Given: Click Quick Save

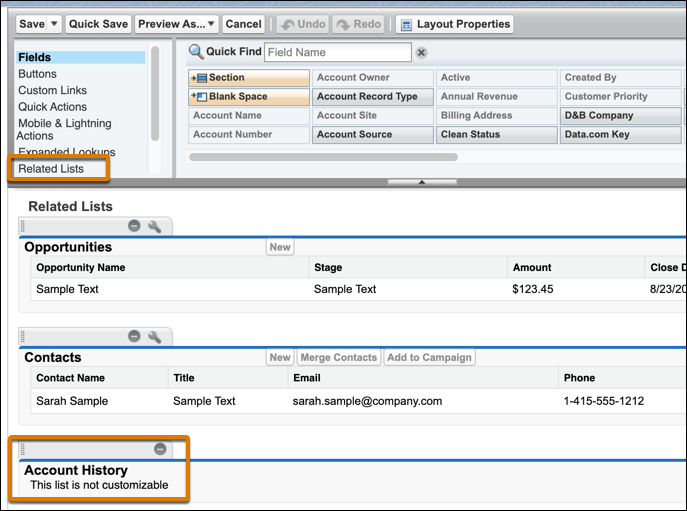Looking at the screenshot, I should (98, 24).
